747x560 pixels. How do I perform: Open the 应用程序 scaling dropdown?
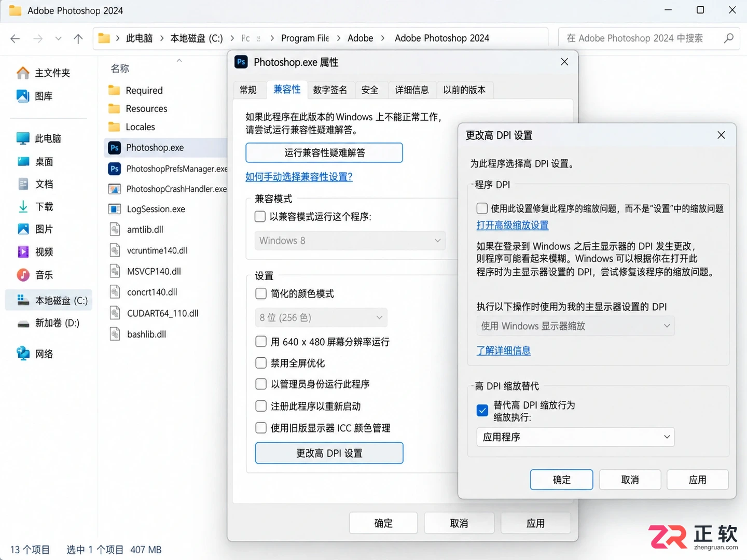click(575, 437)
